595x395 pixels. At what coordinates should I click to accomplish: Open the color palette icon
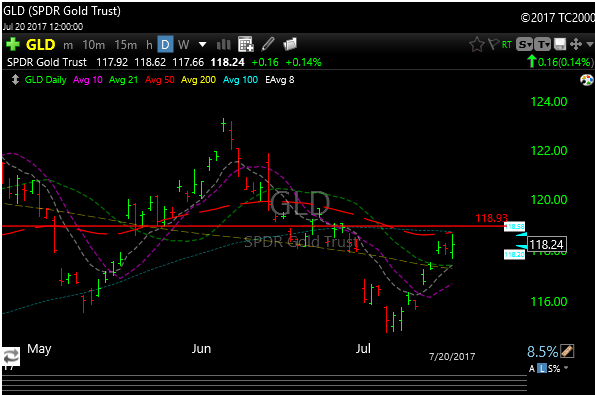586,80
